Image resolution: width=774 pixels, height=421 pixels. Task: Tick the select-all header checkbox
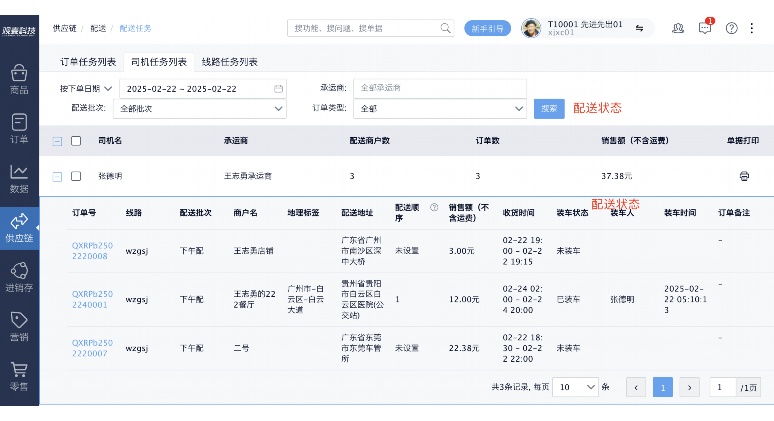coord(76,141)
